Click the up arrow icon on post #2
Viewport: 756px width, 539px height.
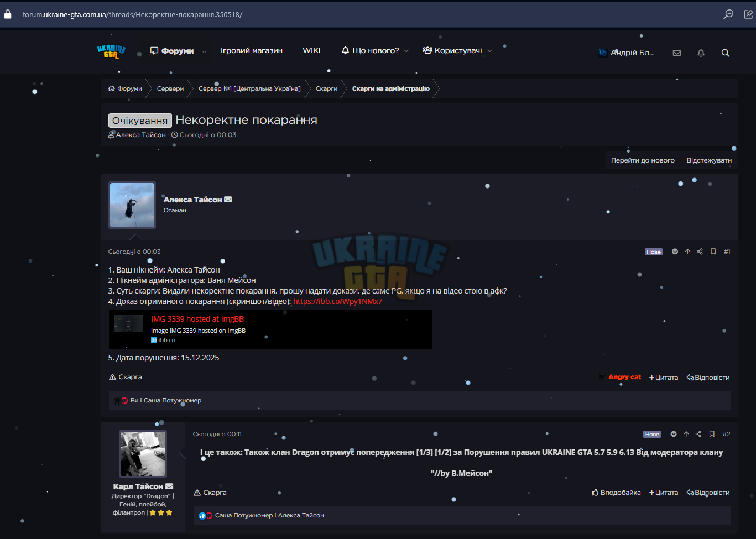tap(686, 434)
